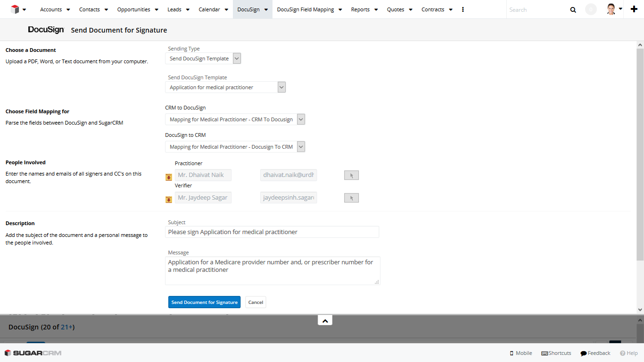Show more modules via vertical ellipsis

click(x=463, y=9)
